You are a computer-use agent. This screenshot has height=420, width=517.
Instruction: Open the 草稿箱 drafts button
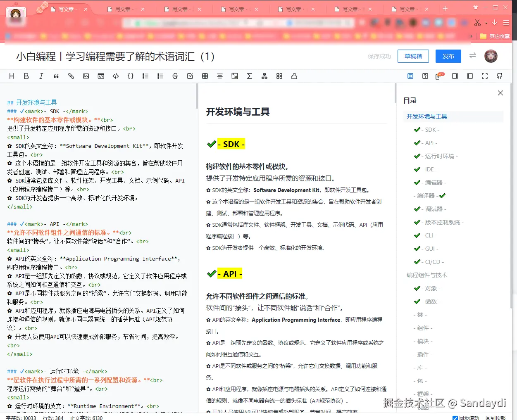[413, 56]
